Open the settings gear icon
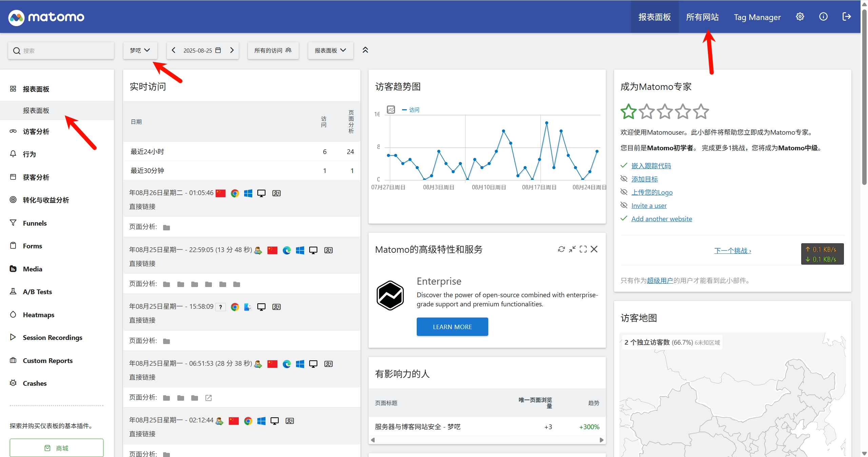Image resolution: width=868 pixels, height=457 pixels. click(800, 17)
